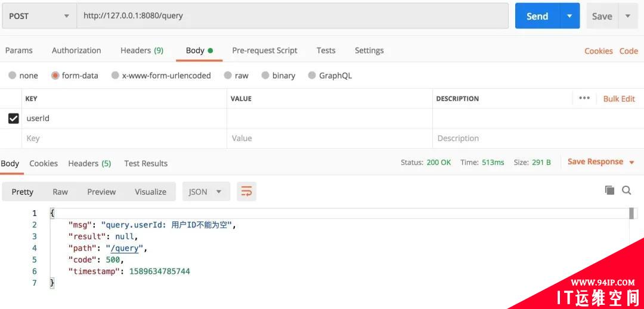Click the wrap lines icon in response toolbar
The width and height of the screenshot is (644, 309).
[x=246, y=191]
